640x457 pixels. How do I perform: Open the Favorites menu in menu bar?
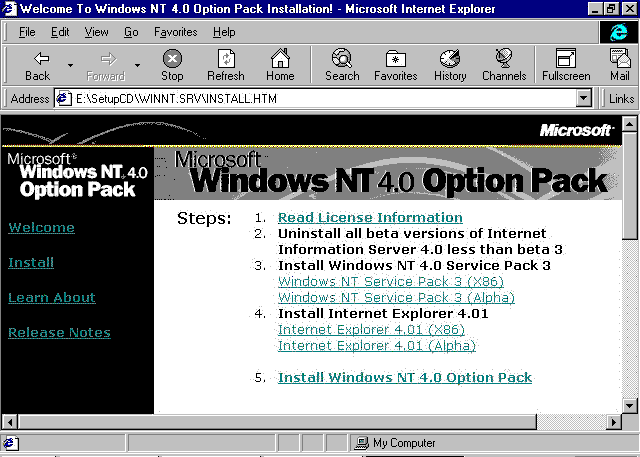175,32
